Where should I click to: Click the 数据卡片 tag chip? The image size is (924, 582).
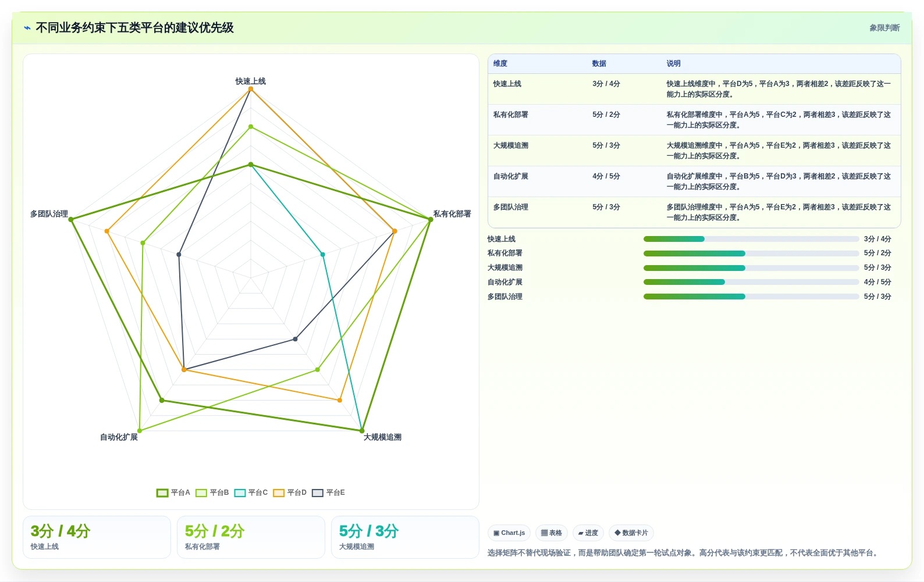631,533
